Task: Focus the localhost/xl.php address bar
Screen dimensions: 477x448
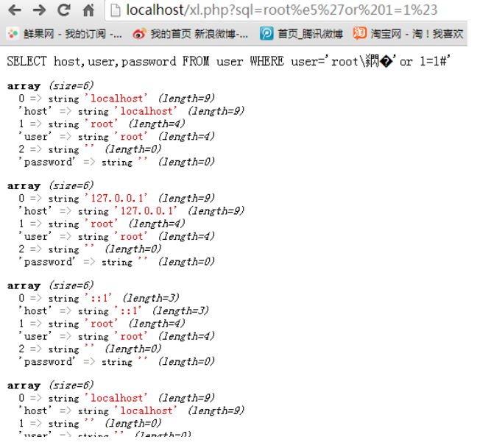Action: coord(286,10)
